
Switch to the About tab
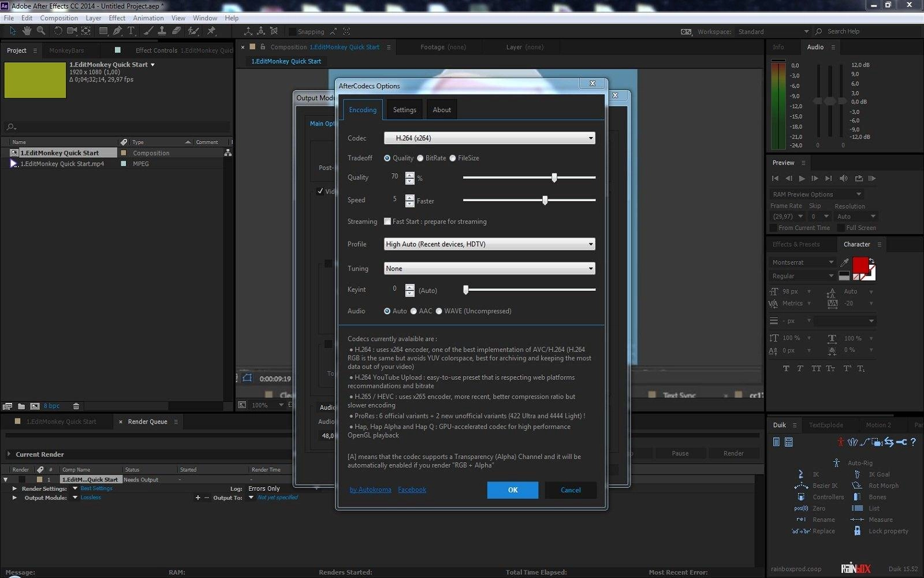point(442,110)
